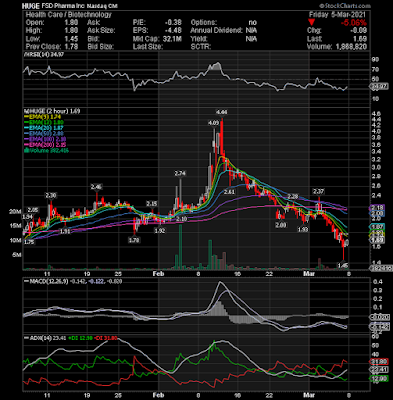Click the 4.44 peak price label
393x400 pixels.
coord(222,112)
